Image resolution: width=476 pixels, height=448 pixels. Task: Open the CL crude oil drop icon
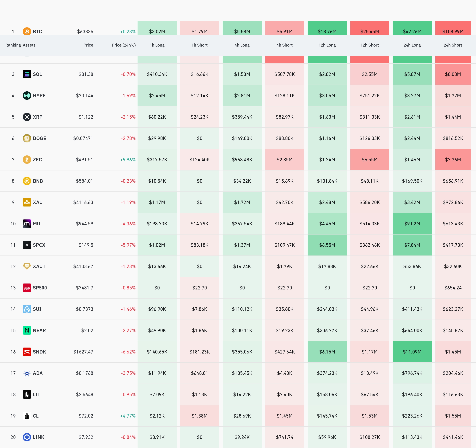pyautogui.click(x=27, y=416)
